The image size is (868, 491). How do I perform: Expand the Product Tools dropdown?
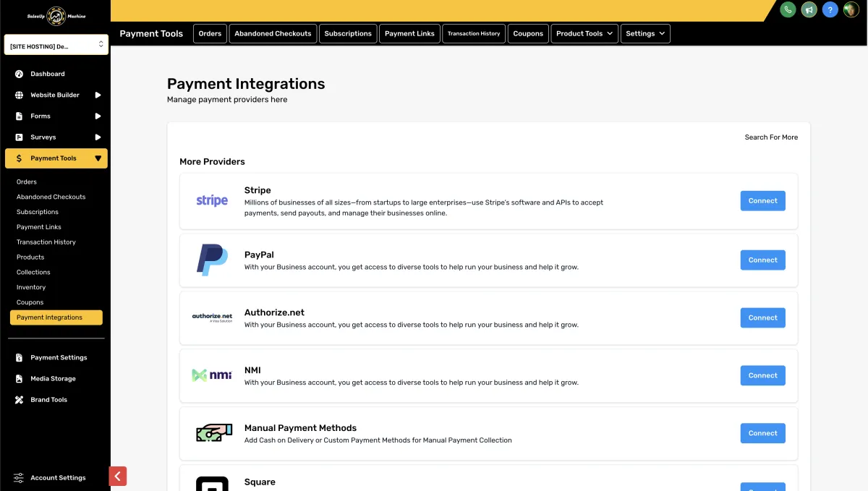tap(584, 33)
